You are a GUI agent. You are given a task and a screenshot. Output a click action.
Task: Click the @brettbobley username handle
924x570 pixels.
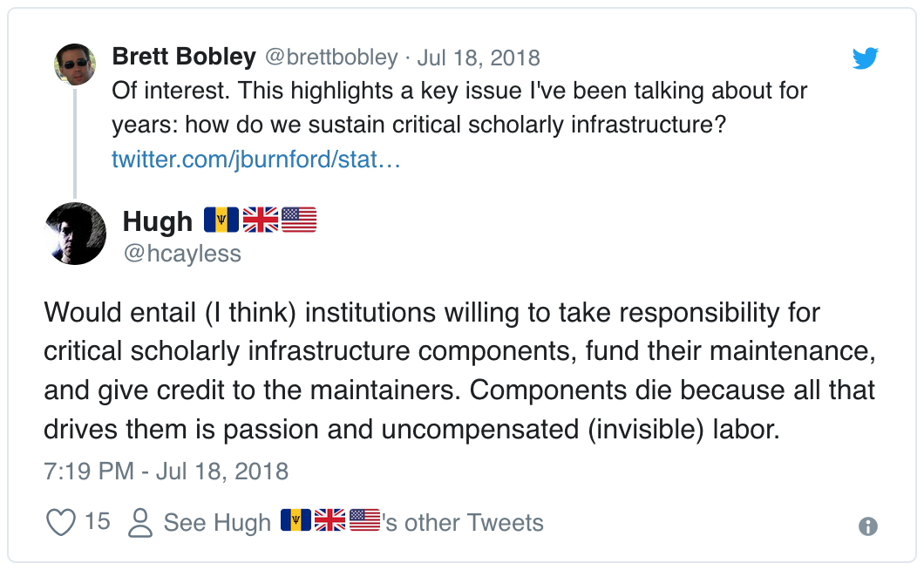(x=329, y=56)
